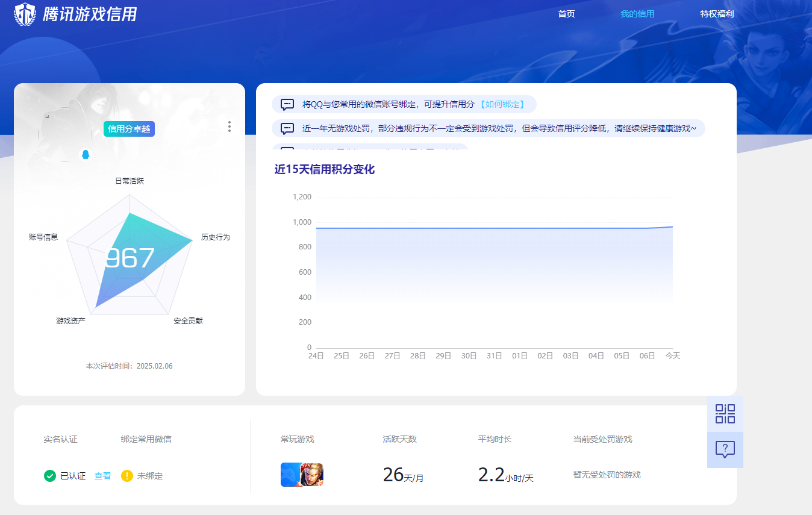The width and height of the screenshot is (812, 515).
Task: Click the 日常活跃 radar label
Action: [130, 181]
